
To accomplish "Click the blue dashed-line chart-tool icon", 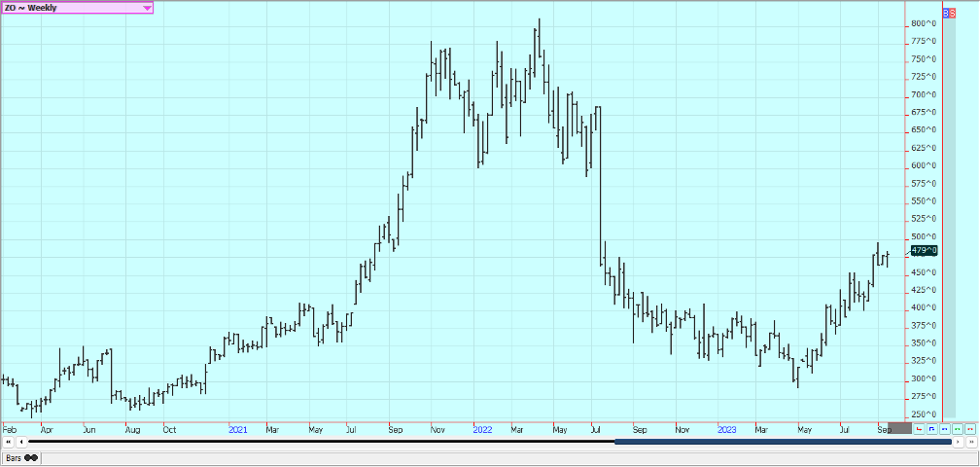I will (x=944, y=429).
